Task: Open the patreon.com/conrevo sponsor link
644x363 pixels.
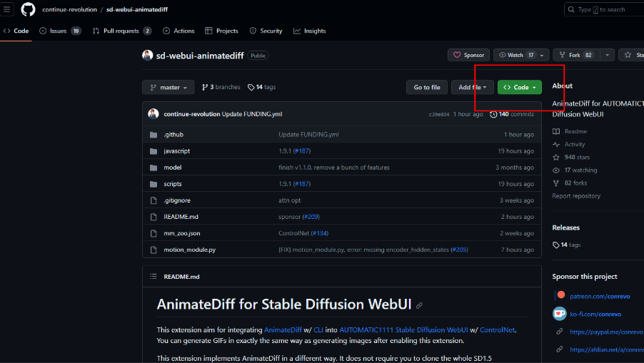Action: (x=595, y=295)
